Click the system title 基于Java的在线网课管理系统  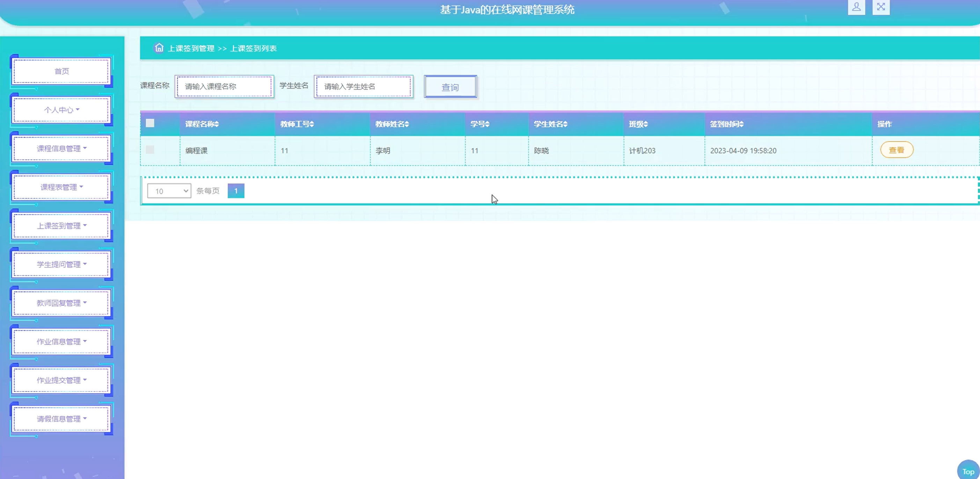(x=507, y=9)
